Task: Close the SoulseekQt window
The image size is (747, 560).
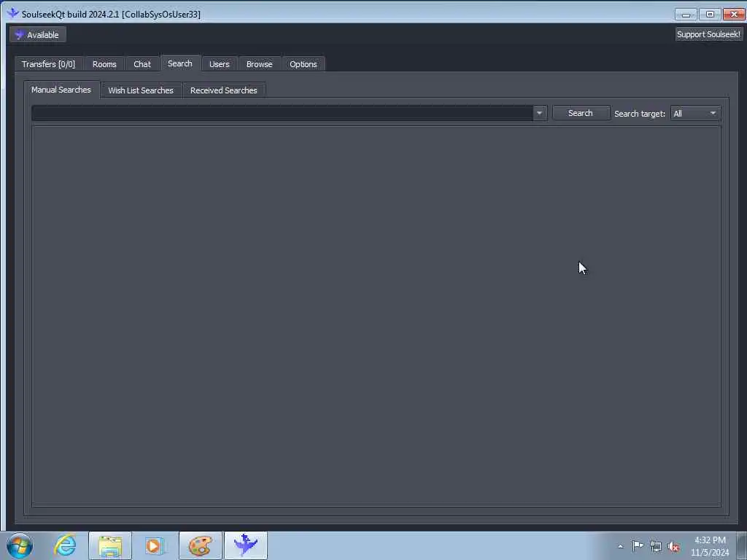Action: [x=734, y=15]
